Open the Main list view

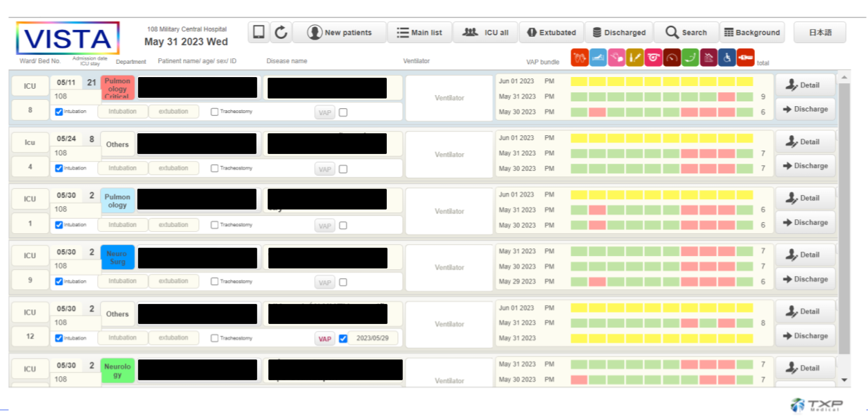pyautogui.click(x=419, y=32)
